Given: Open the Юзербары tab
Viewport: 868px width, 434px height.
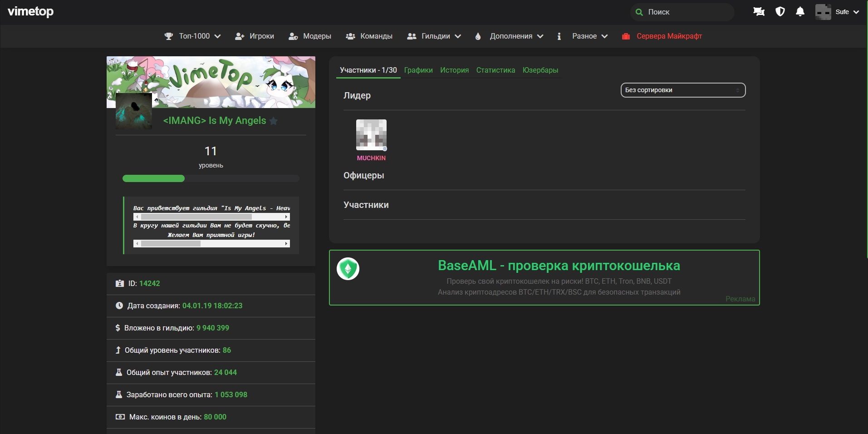Looking at the screenshot, I should (x=540, y=70).
